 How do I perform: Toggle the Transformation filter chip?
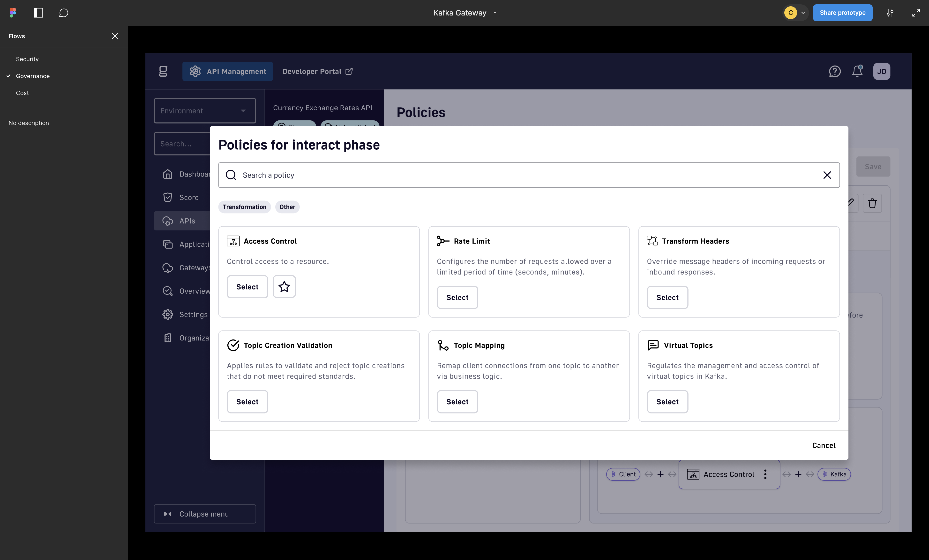click(244, 207)
